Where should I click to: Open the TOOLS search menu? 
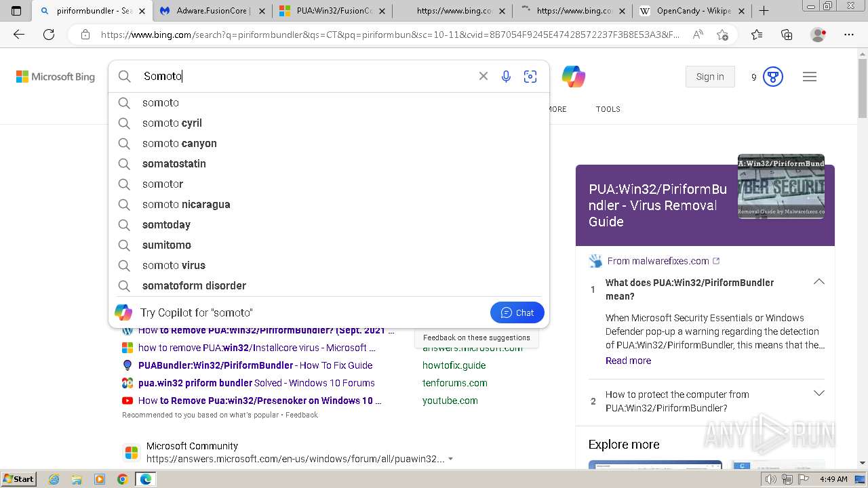coord(608,109)
